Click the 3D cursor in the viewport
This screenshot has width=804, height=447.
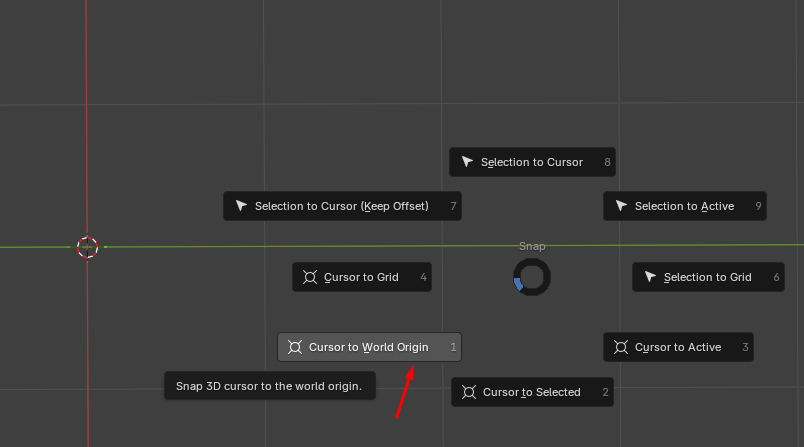tap(88, 247)
